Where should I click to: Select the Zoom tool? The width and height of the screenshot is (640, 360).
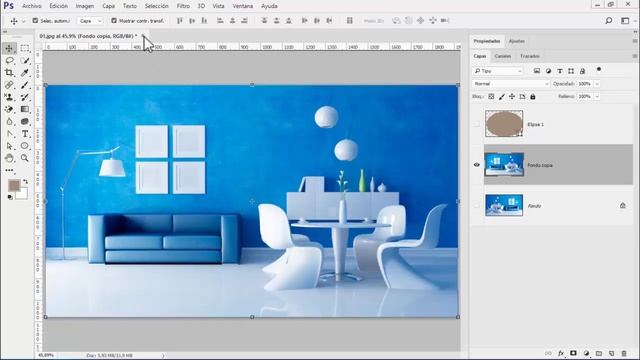coord(24,158)
